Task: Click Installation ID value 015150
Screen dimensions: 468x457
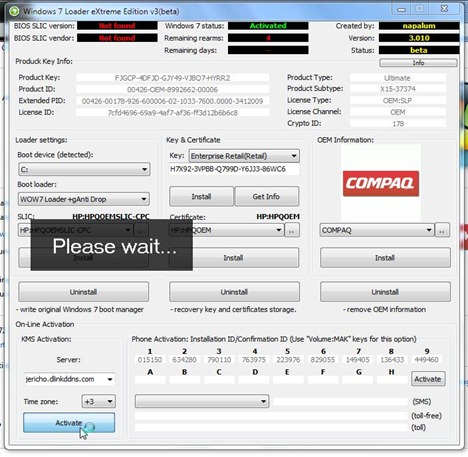Action: [x=150, y=360]
